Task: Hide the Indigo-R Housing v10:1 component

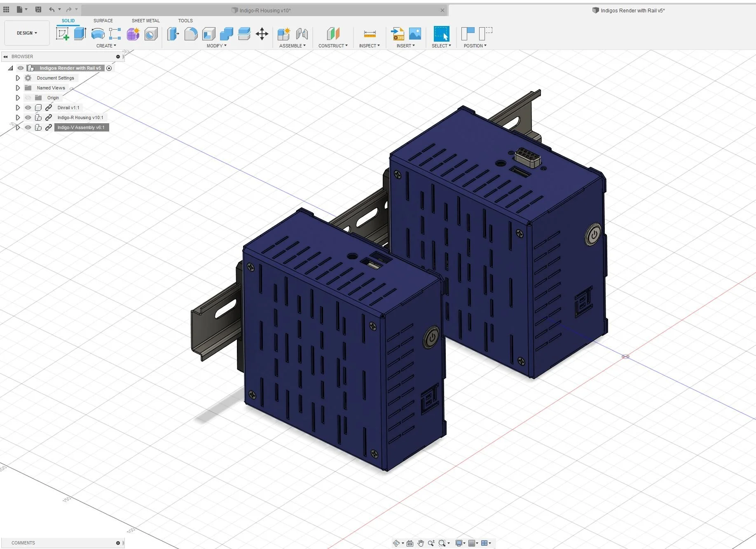Action: pos(28,117)
